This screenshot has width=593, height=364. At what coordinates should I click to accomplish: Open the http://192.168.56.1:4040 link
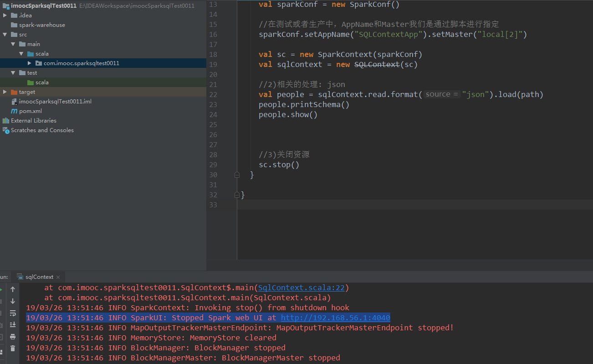[336, 318]
